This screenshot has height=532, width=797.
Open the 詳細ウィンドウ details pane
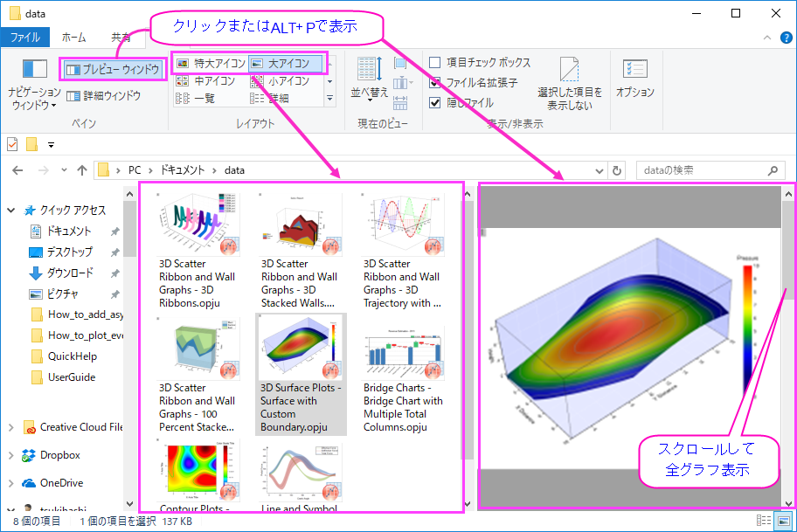tap(104, 95)
